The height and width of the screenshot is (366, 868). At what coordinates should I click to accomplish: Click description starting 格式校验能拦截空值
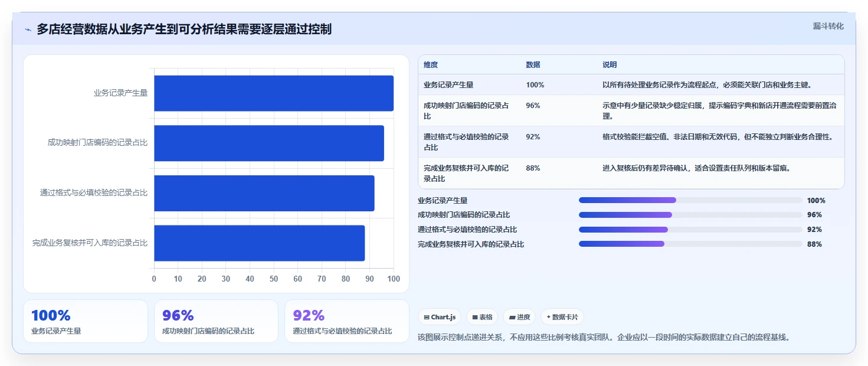718,137
